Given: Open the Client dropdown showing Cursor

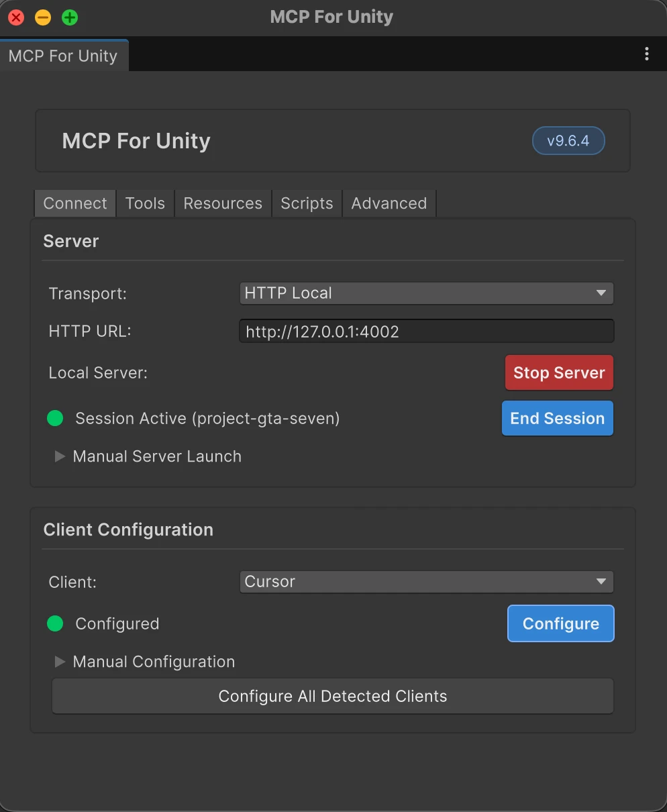Looking at the screenshot, I should 426,582.
